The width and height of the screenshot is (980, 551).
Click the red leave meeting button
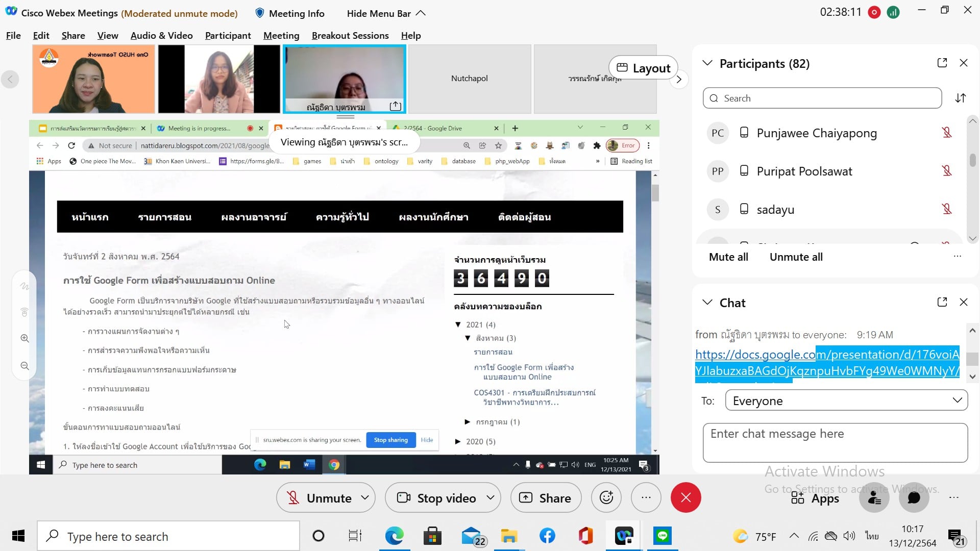coord(685,497)
